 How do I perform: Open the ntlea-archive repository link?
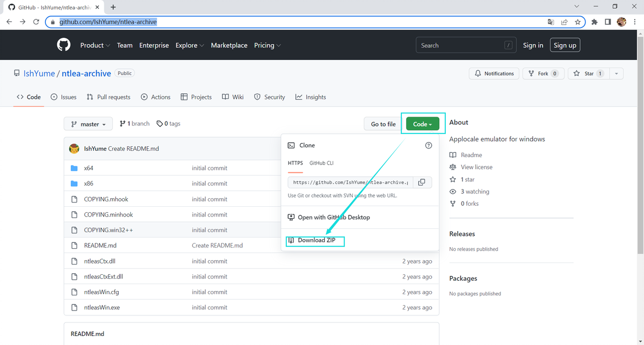pos(86,73)
